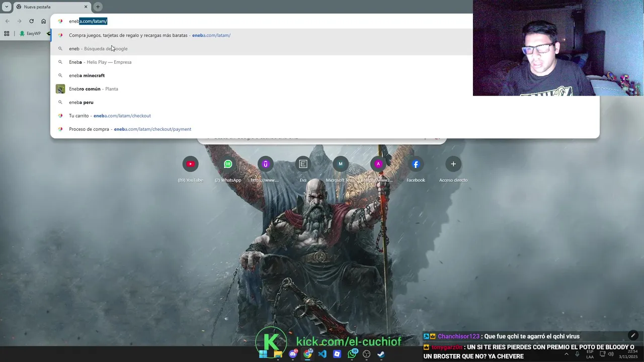Open WhatsApp from the taskbar

pyautogui.click(x=352, y=354)
